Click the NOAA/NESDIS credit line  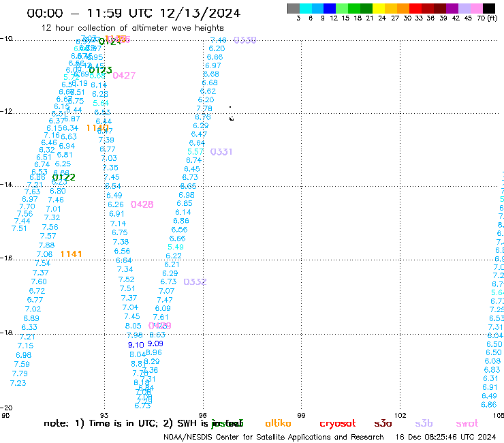click(274, 437)
